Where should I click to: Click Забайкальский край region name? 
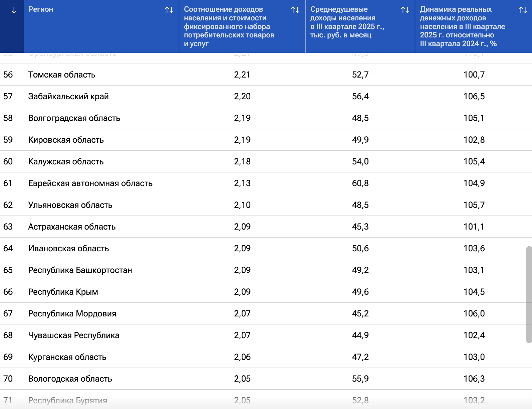coord(68,96)
